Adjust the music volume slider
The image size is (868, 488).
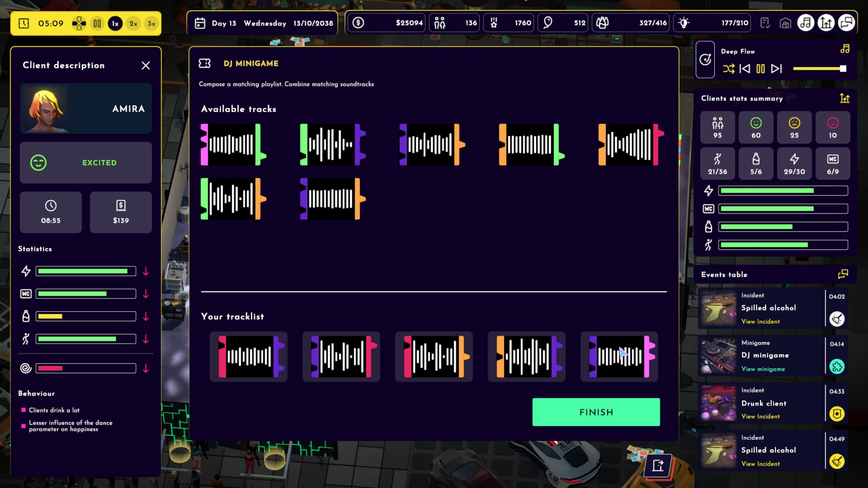pos(843,69)
